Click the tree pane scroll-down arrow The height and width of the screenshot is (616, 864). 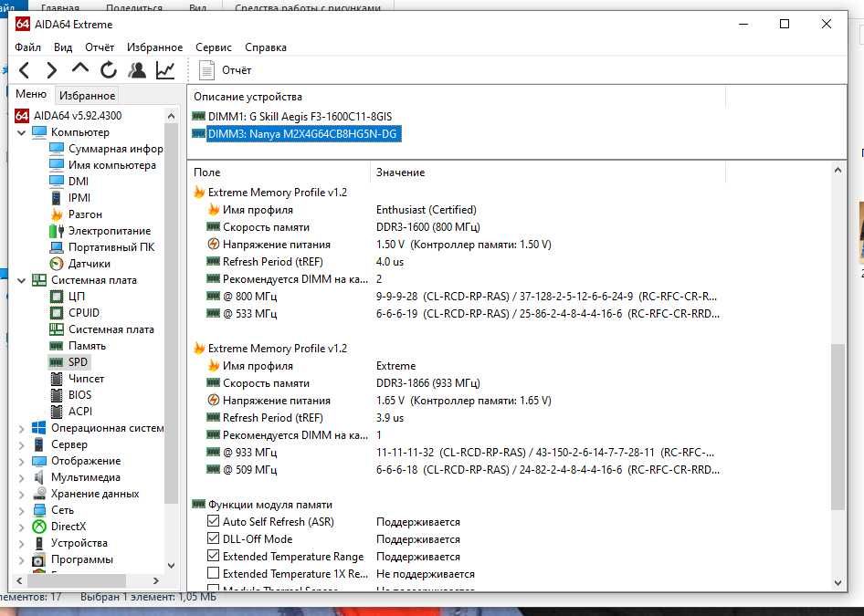point(171,566)
